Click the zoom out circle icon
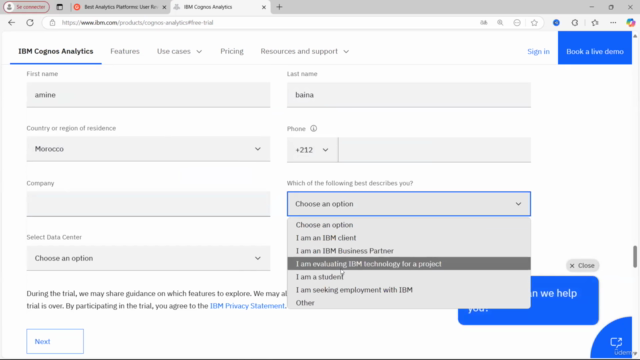This screenshot has height=360, width=640. [517, 23]
